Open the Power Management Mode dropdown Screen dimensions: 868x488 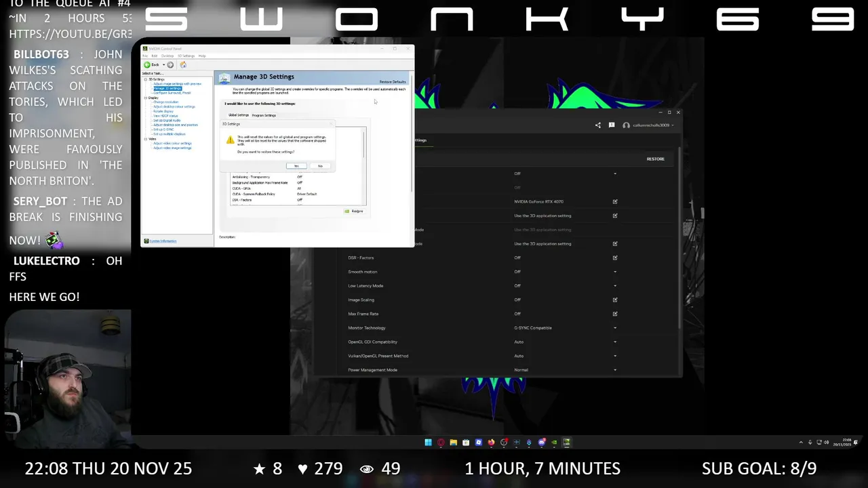pyautogui.click(x=615, y=370)
